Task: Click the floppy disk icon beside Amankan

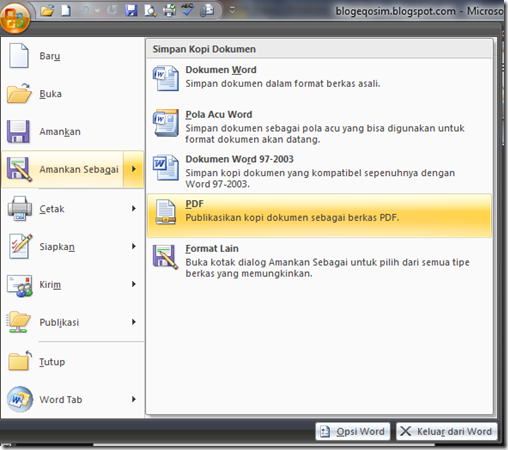Action: (18, 131)
